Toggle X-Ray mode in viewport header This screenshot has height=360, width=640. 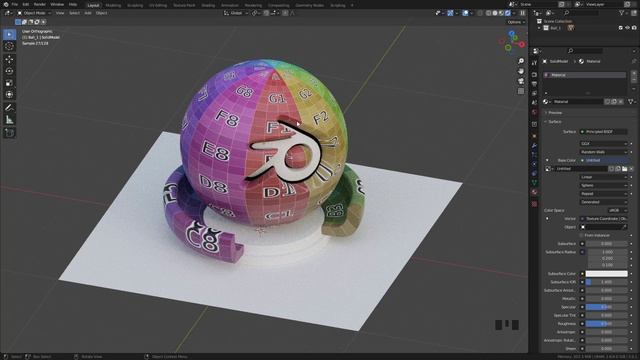tap(480, 13)
